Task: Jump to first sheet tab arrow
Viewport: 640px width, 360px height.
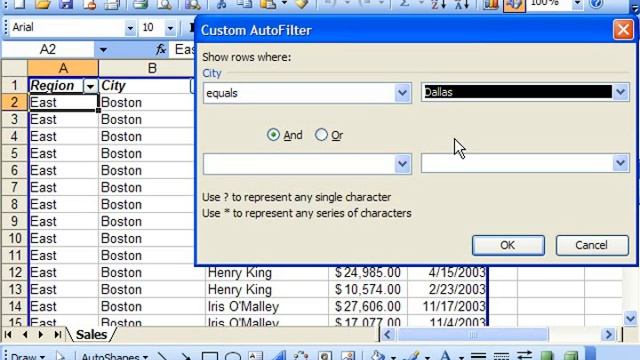Action: click(8, 335)
